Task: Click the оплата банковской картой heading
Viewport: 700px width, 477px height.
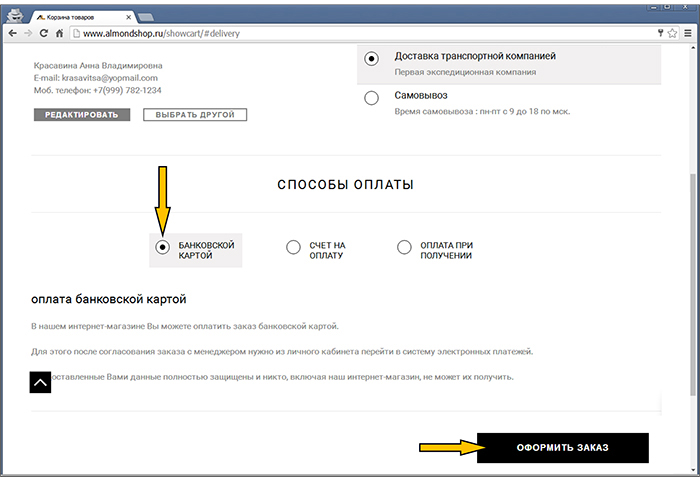Action: click(108, 299)
